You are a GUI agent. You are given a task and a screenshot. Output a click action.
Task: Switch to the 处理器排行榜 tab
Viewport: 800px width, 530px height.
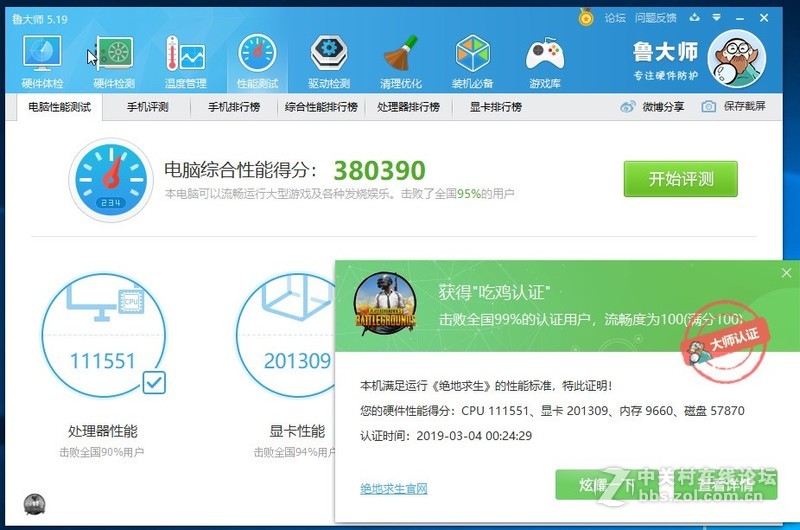click(x=409, y=107)
